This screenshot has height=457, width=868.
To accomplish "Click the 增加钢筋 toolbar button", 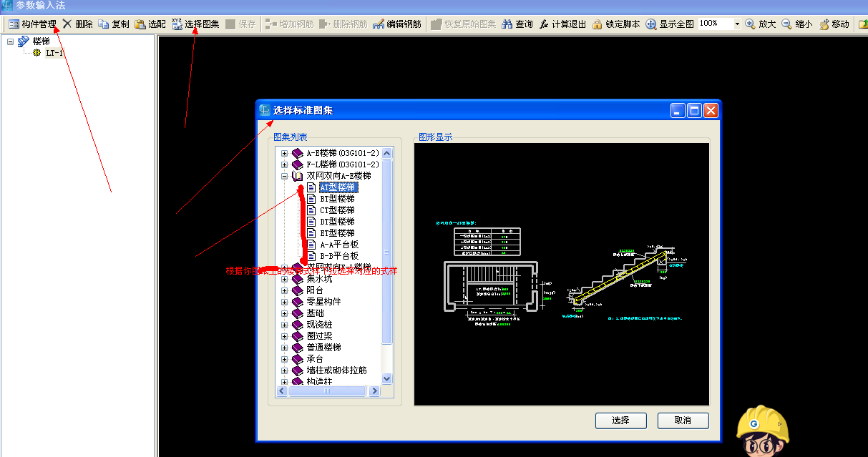I will pyautogui.click(x=289, y=24).
